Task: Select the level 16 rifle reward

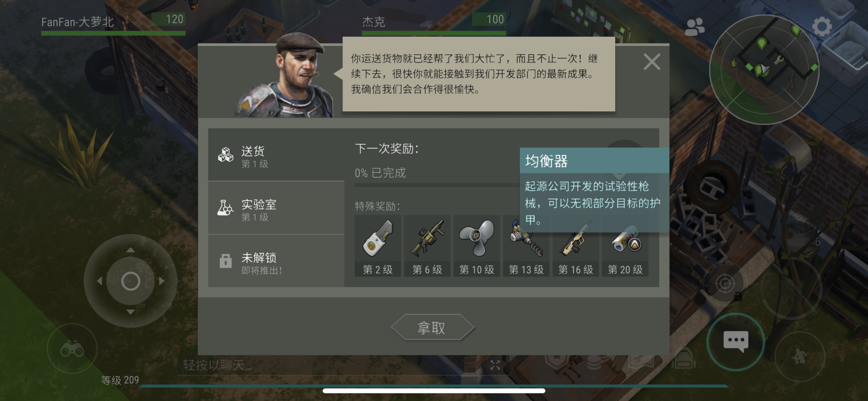Action: [x=575, y=246]
